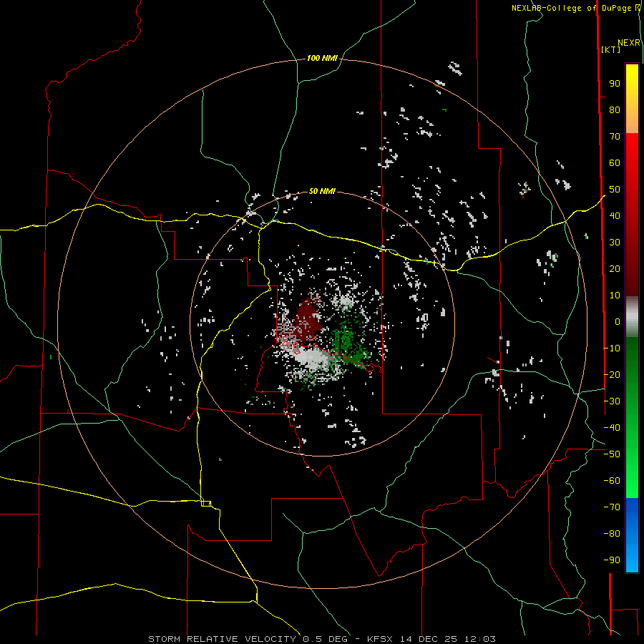Select the -90 knot scale label

tap(612, 560)
